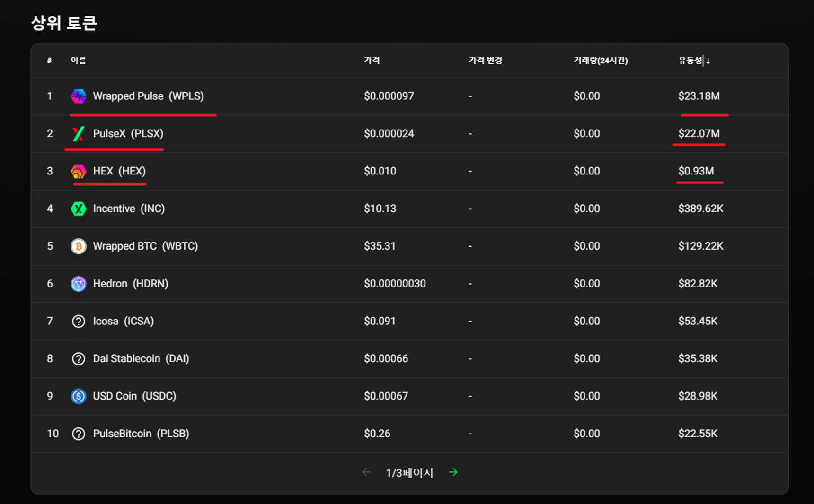Click the rank number 10 cell
This screenshot has height=504, width=814.
(53, 434)
